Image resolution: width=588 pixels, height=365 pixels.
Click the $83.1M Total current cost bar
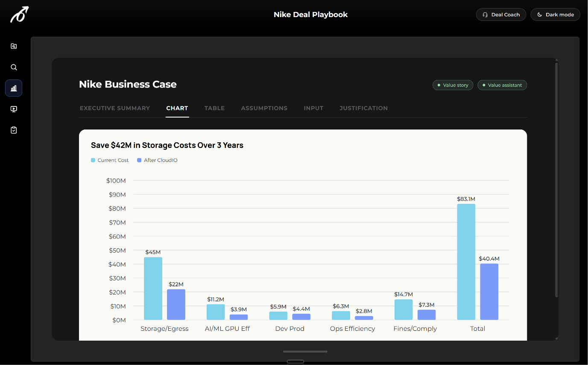pos(466,262)
